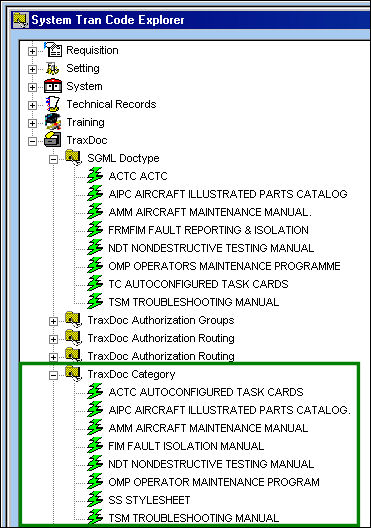Select AIPC entry under TraxDoc Category

pos(230,410)
